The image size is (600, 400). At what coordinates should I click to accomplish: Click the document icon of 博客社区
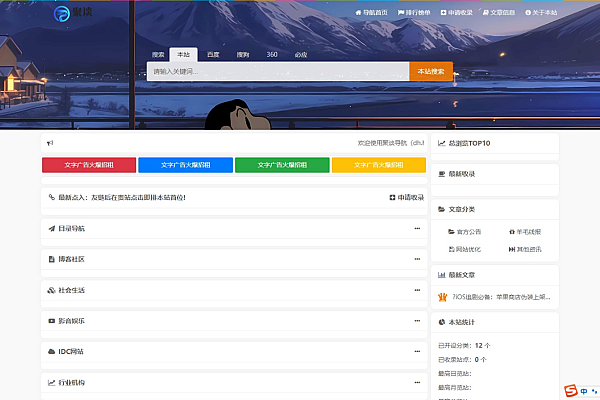click(52, 259)
